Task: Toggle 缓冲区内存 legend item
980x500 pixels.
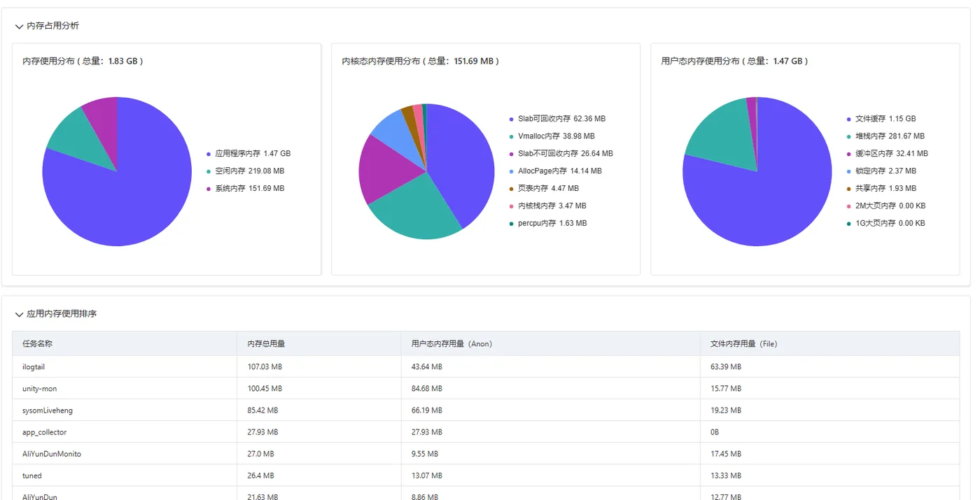Action: coord(887,153)
